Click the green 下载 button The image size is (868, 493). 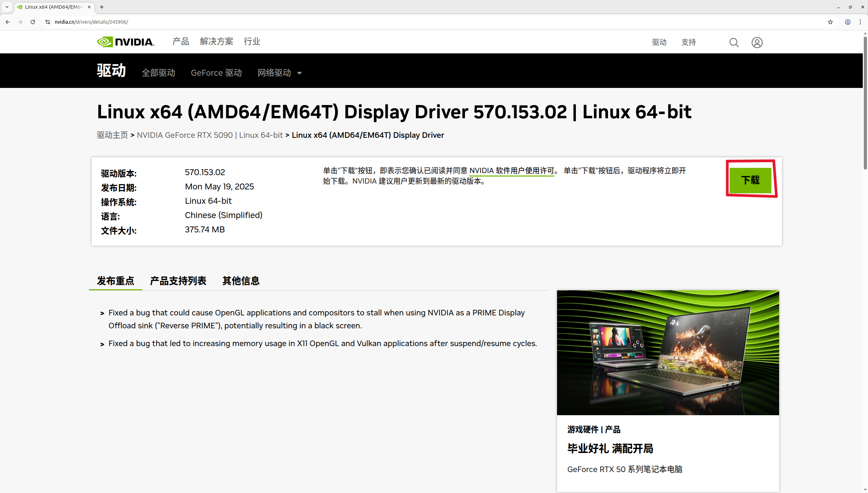[750, 180]
